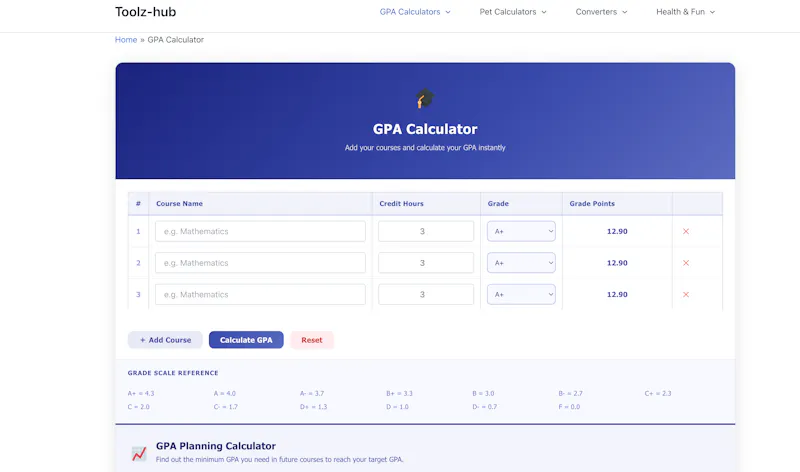Screen dimensions: 800x472
Task: Remove course row 2 using red X
Action: (x=686, y=263)
